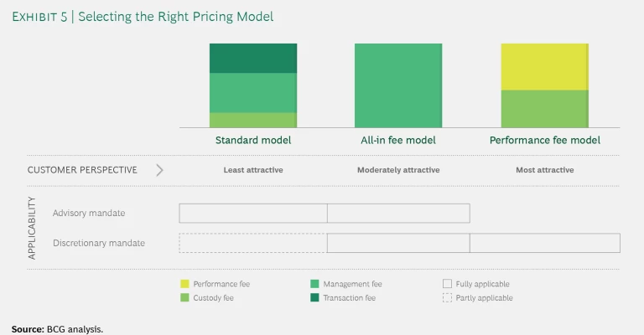Click the bottom light green segment of Standard model bar
This screenshot has height=335, width=644.
pyautogui.click(x=253, y=120)
